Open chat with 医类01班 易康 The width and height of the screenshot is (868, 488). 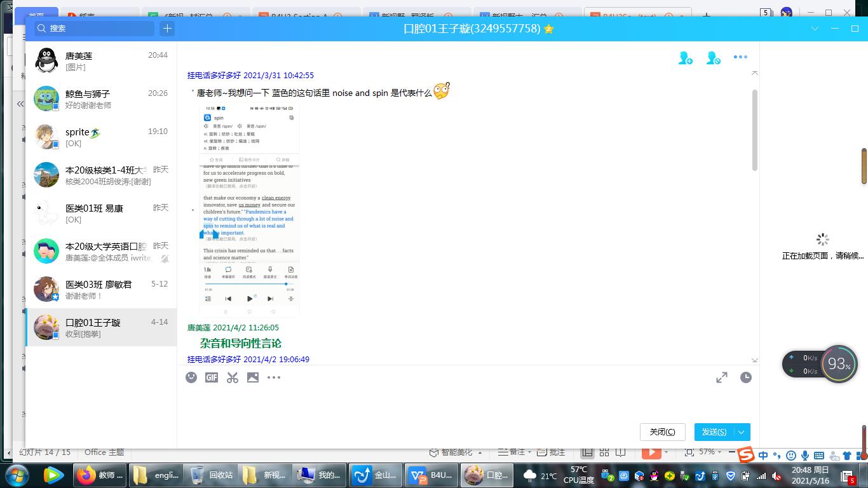click(x=101, y=213)
